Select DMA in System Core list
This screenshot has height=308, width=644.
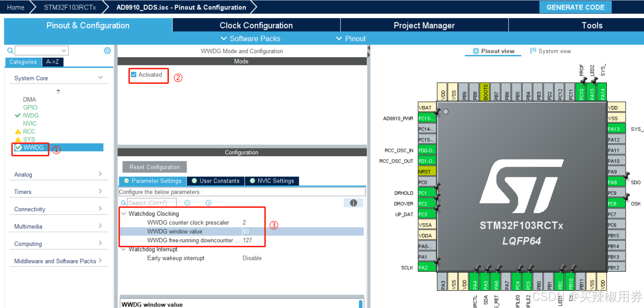[x=29, y=99]
